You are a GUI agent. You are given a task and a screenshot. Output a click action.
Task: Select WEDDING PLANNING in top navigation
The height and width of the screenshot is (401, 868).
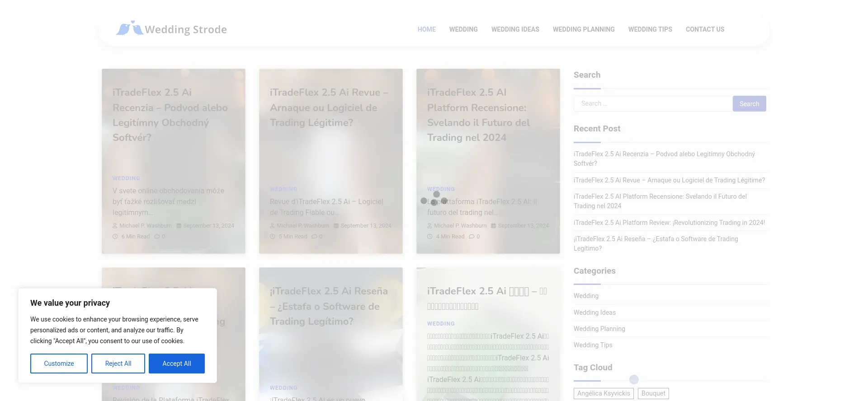click(x=584, y=29)
